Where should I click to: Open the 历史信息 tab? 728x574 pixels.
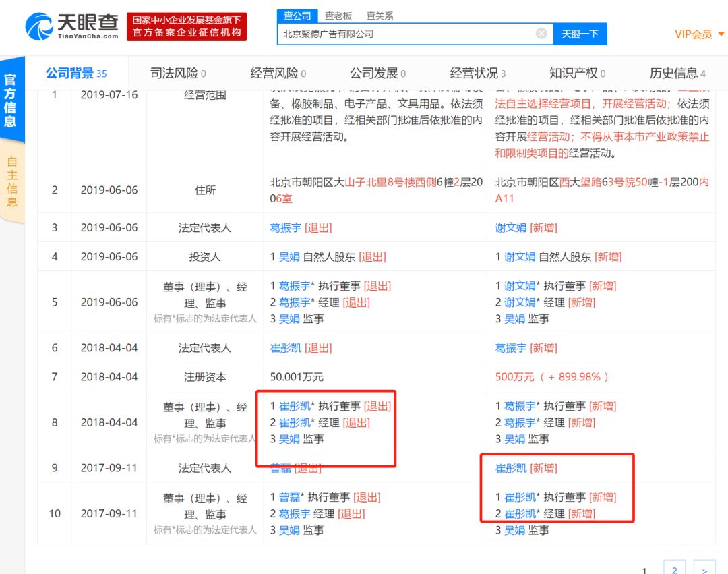[x=677, y=73]
